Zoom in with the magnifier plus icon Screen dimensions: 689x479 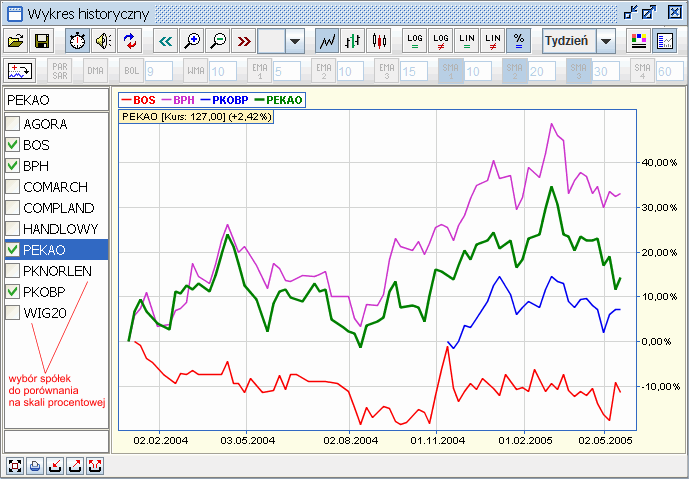coord(192,41)
